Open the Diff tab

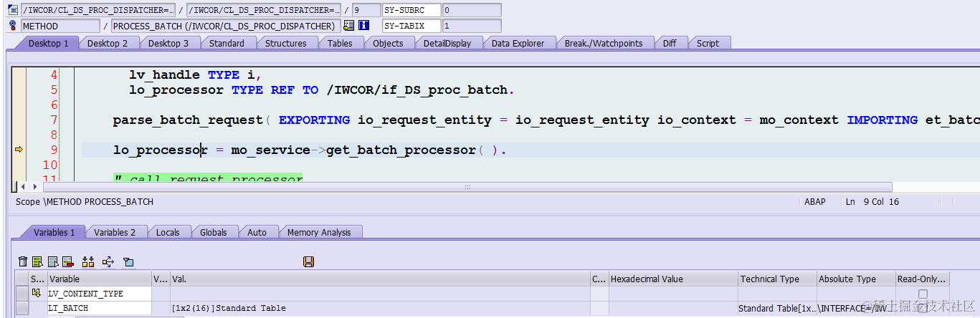point(670,43)
